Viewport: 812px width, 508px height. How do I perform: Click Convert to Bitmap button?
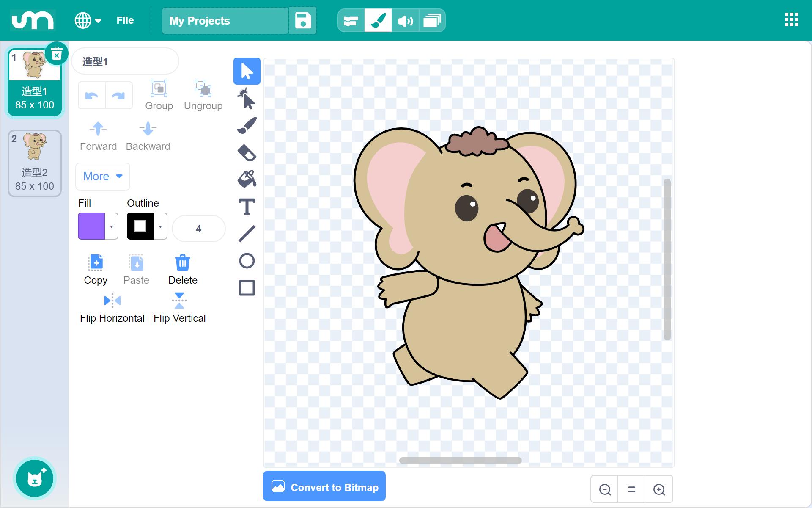(x=324, y=487)
